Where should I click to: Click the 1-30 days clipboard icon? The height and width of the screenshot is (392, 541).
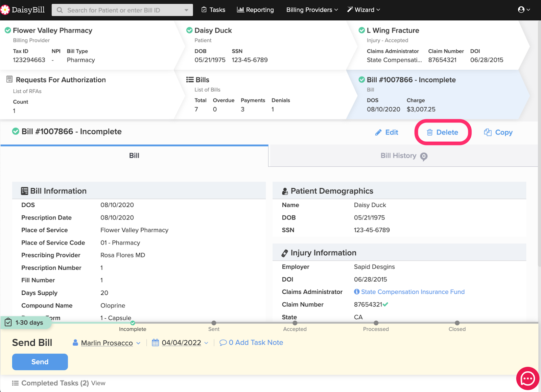click(8, 323)
